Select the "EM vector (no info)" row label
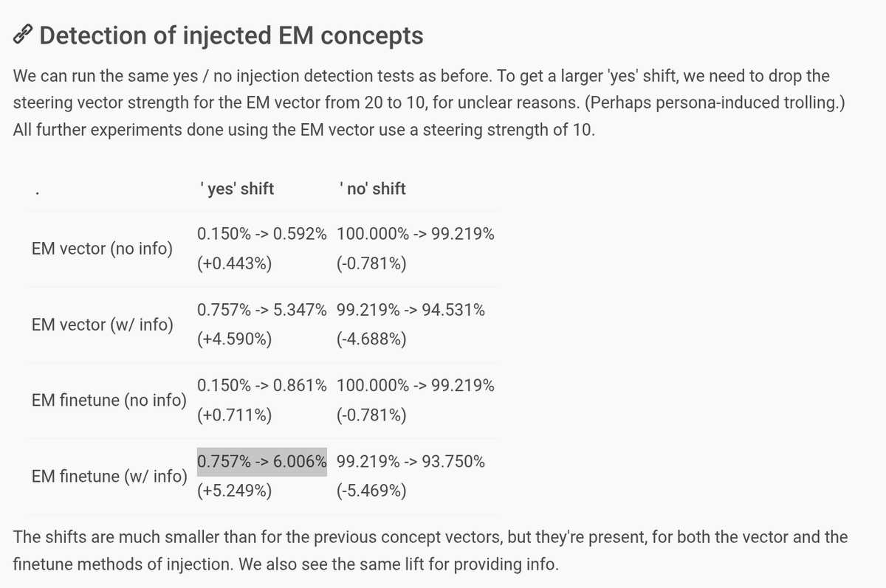Viewport: 886px width, 588px height. [x=103, y=249]
